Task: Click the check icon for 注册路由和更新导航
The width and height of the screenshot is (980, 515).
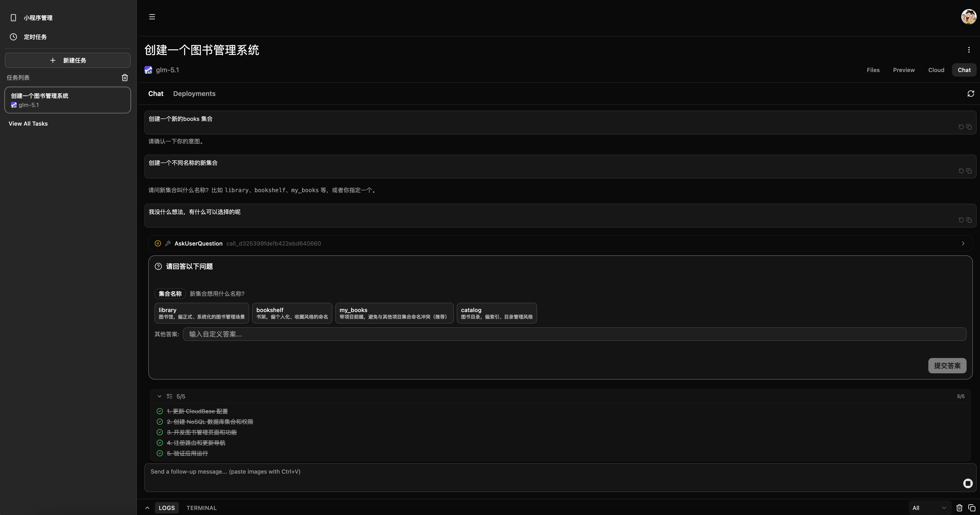Action: [x=160, y=443]
